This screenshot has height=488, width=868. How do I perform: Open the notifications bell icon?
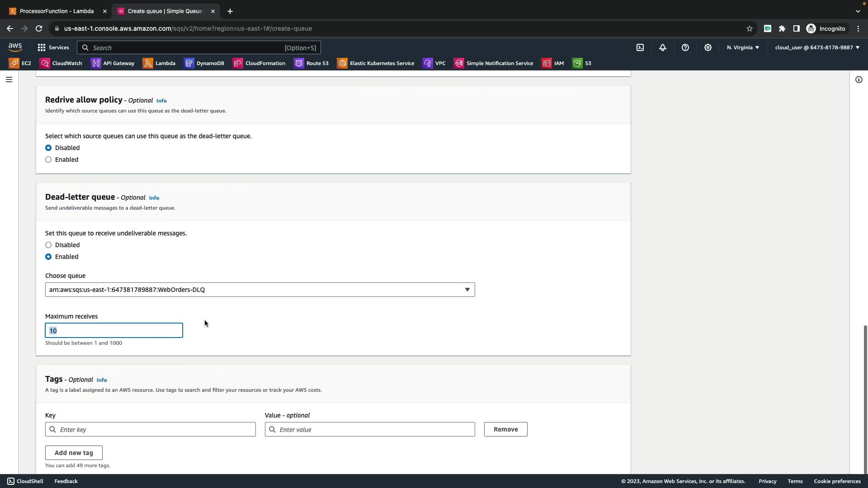(663, 47)
